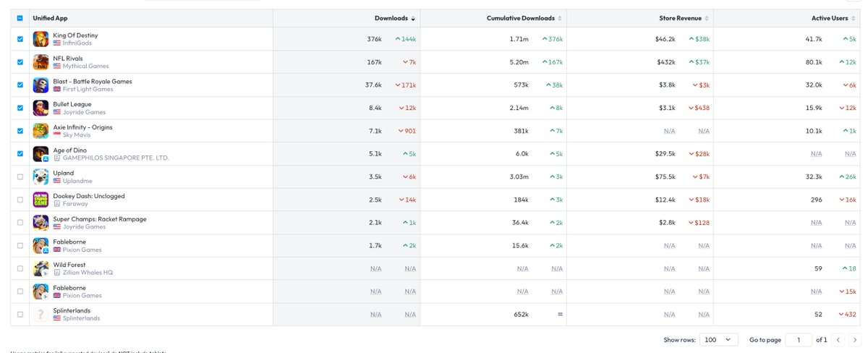This screenshot has height=353, width=868.
Task: Open NFL Rivals app icon
Action: pyautogui.click(x=41, y=62)
